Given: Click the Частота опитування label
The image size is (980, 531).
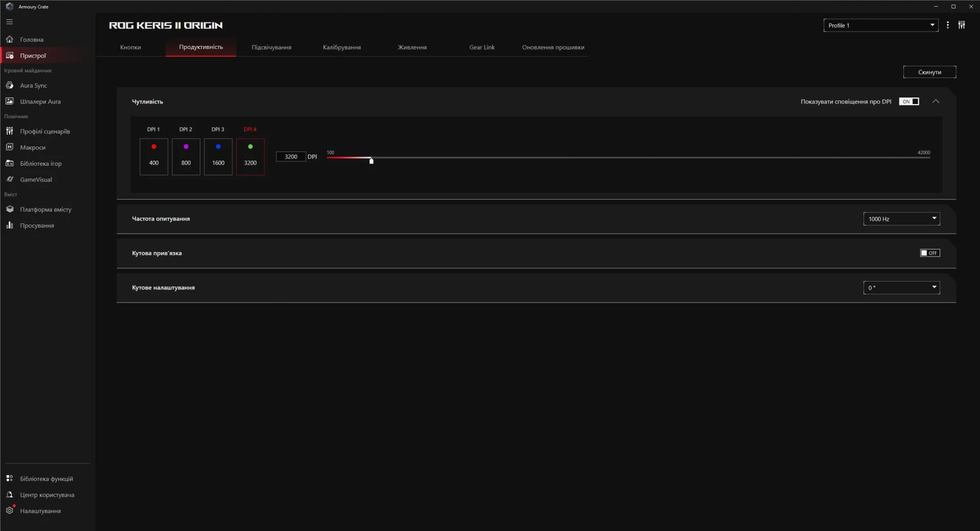Looking at the screenshot, I should 161,219.
